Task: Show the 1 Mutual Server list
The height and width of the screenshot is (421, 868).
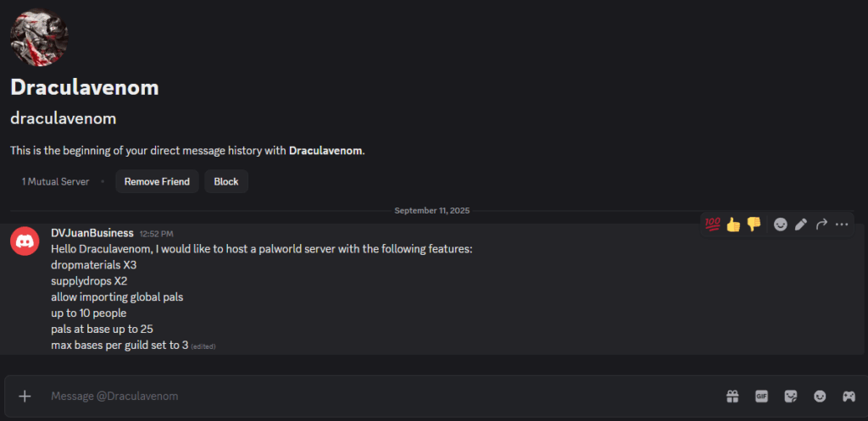Action: [x=55, y=181]
